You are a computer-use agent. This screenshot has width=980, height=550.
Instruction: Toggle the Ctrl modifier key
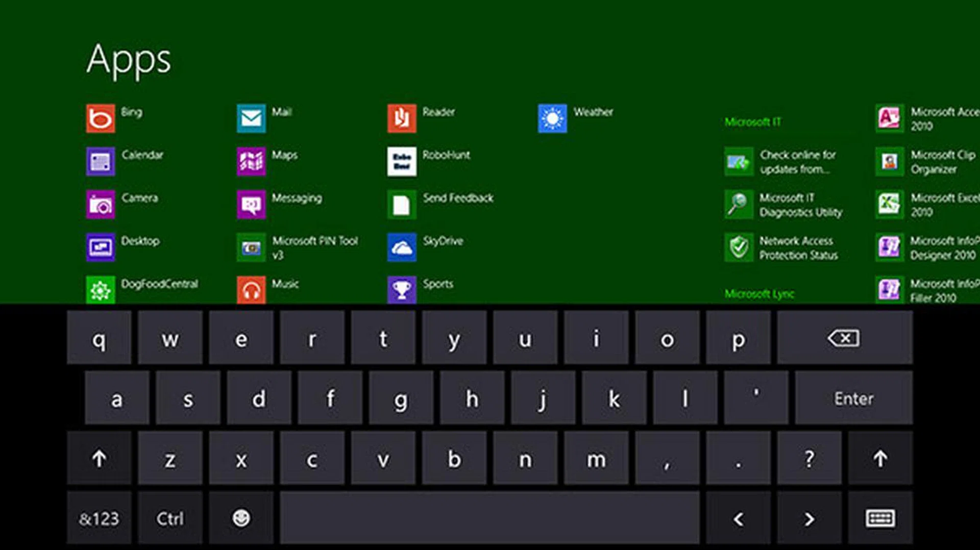point(169,518)
